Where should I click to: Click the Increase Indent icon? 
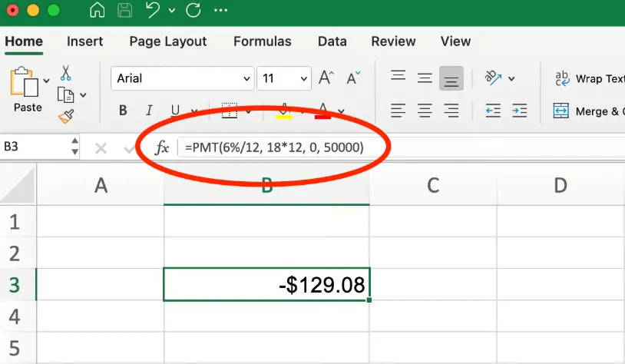pyautogui.click(x=519, y=111)
